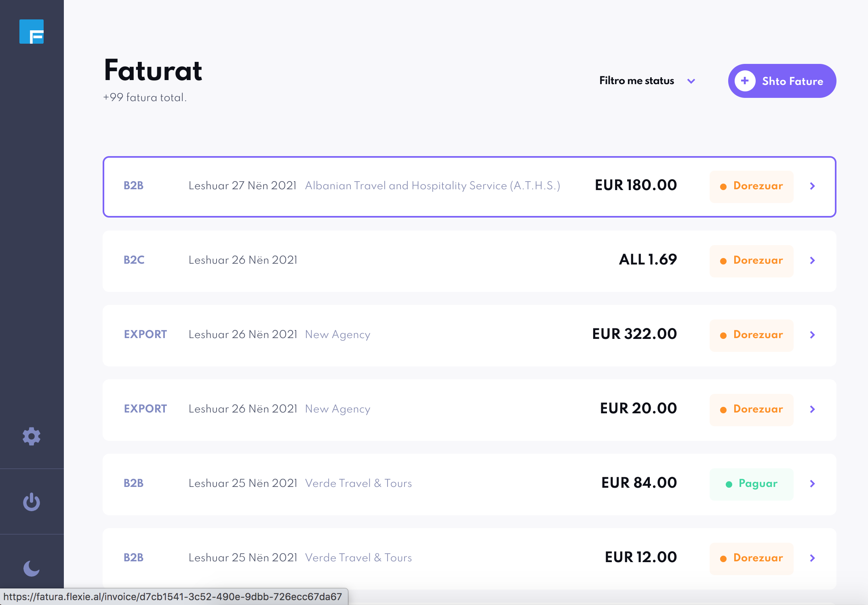Screen dimensions: 868x605
Task: Open settings via the gear icon
Action: [x=32, y=437]
